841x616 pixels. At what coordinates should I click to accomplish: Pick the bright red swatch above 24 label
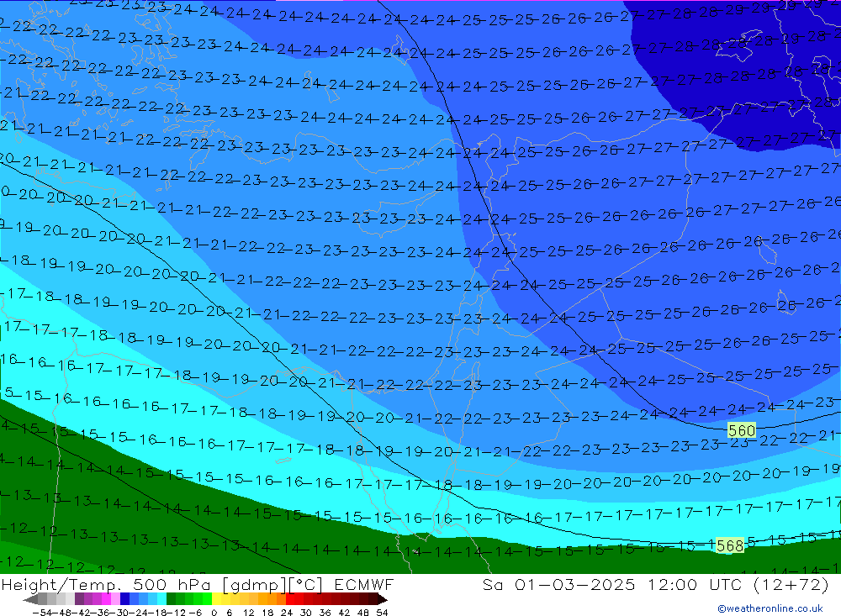pyautogui.click(x=290, y=599)
